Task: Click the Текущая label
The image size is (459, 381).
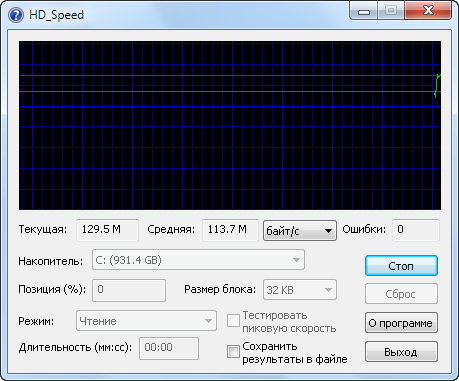Action: (x=43, y=230)
